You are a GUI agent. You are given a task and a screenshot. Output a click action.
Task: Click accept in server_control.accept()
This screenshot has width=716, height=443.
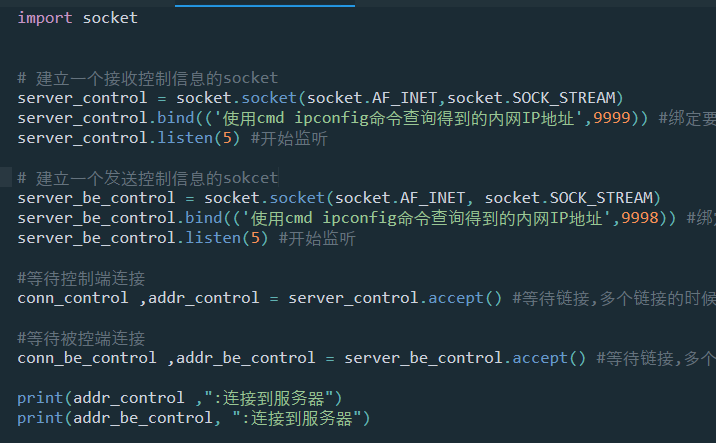pos(456,298)
